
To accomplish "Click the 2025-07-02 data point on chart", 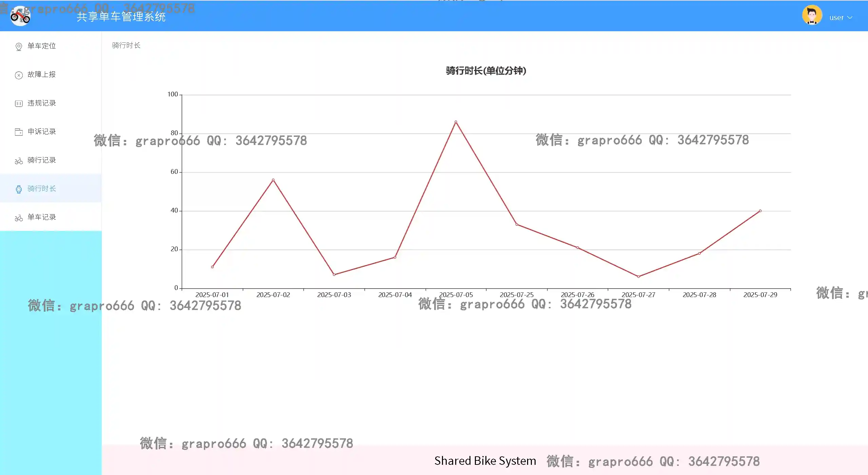I will click(x=273, y=180).
